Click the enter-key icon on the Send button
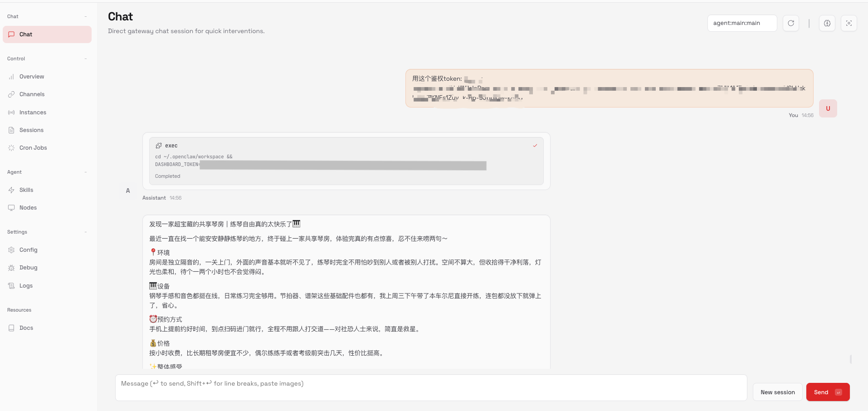The height and width of the screenshot is (411, 868). point(839,392)
